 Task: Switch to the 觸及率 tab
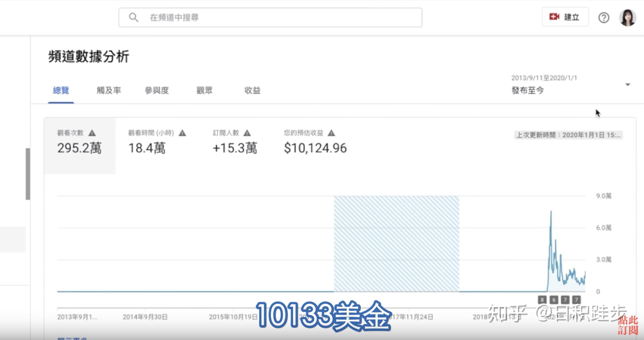(x=109, y=90)
